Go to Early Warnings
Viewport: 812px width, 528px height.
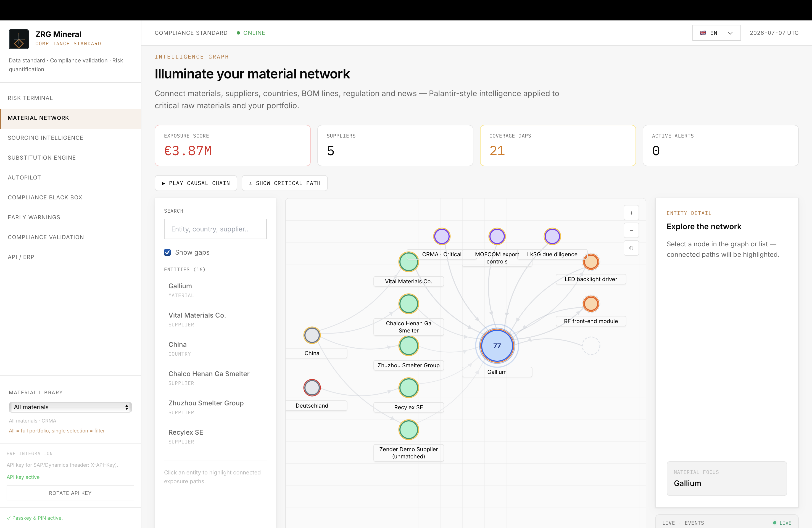(71, 217)
